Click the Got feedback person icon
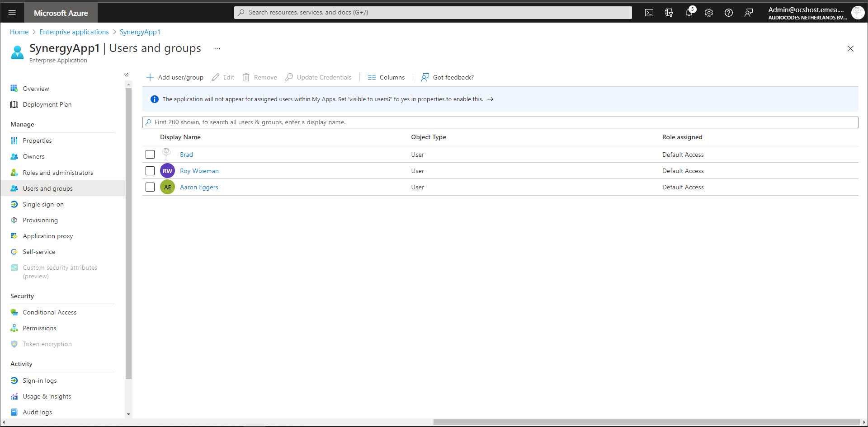This screenshot has width=868, height=427. (425, 77)
